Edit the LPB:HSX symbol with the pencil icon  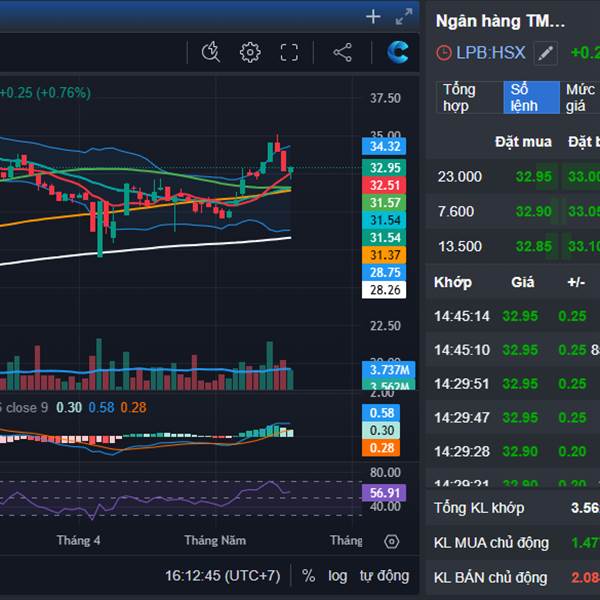[545, 53]
